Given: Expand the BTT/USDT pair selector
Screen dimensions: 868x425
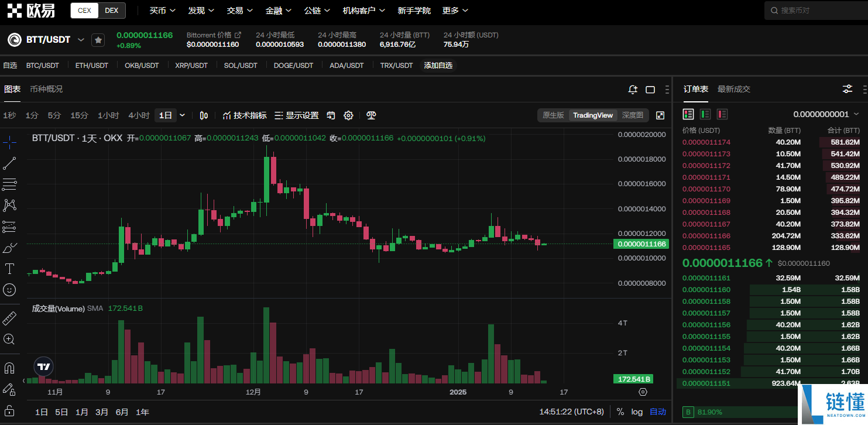Looking at the screenshot, I should (81, 40).
